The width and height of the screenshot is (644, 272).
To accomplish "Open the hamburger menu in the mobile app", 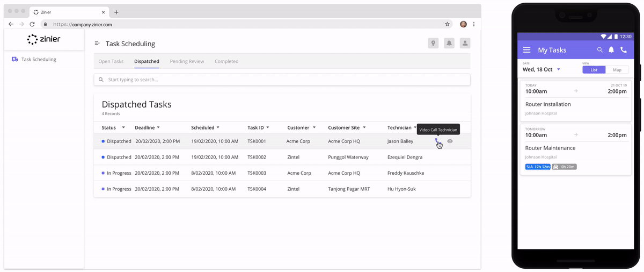I will (527, 50).
